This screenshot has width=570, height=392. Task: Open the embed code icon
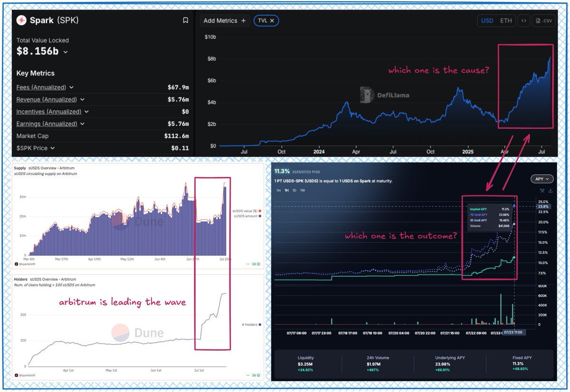pyautogui.click(x=523, y=21)
